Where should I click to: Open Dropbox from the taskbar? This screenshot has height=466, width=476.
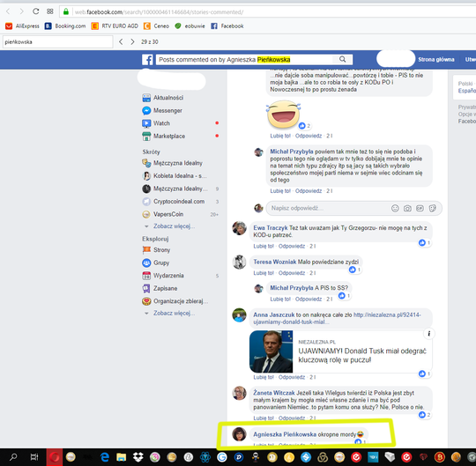pyautogui.click(x=138, y=457)
